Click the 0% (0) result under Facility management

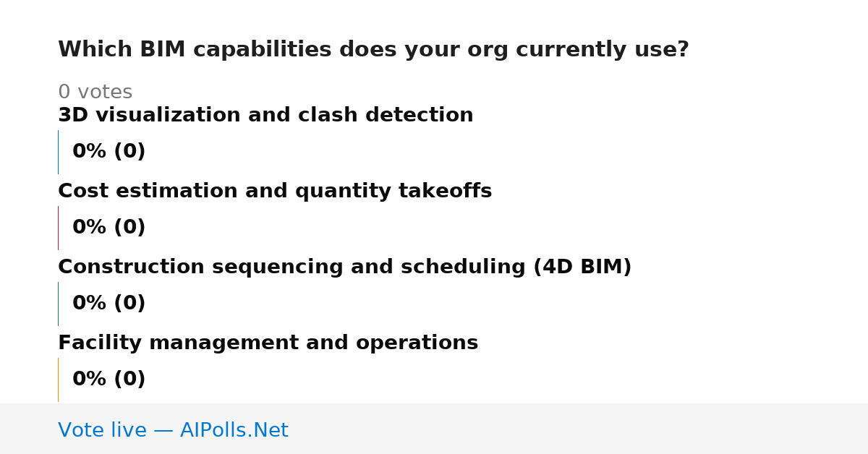click(109, 380)
